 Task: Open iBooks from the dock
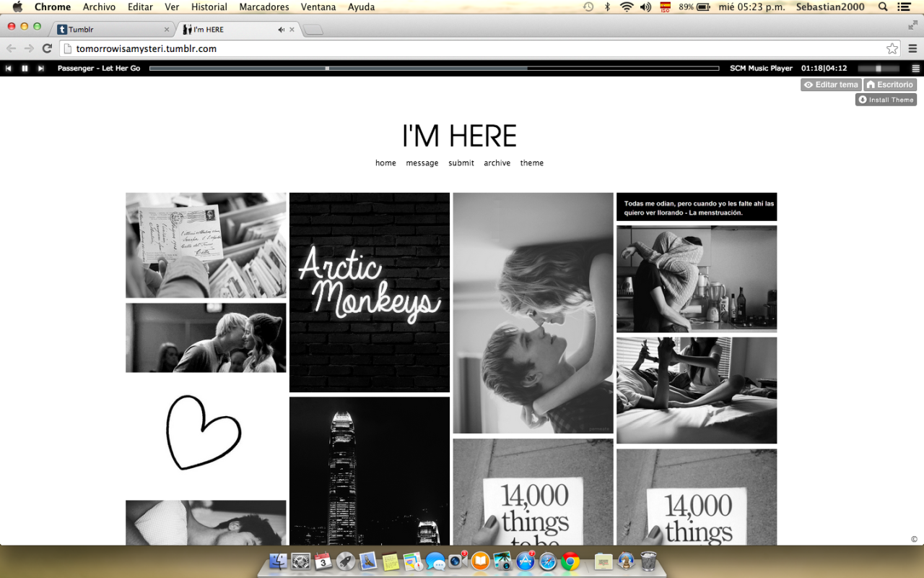click(x=480, y=561)
